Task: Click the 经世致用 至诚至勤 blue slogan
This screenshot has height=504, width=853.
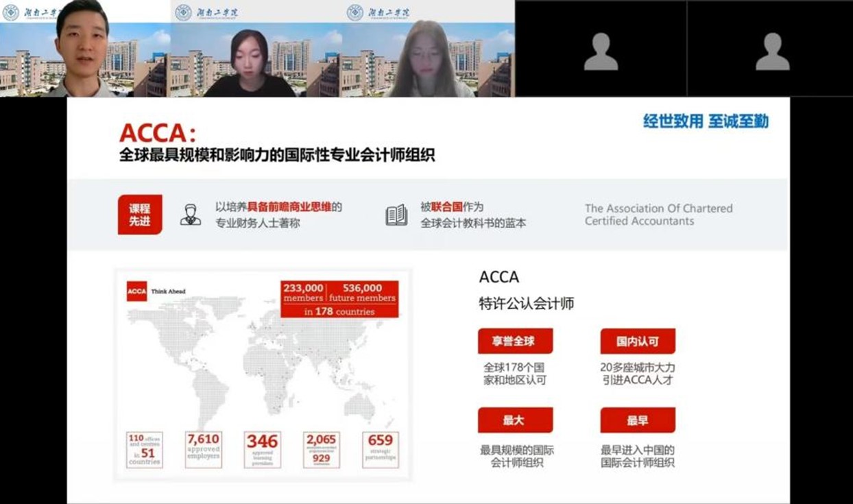Action: click(x=706, y=121)
